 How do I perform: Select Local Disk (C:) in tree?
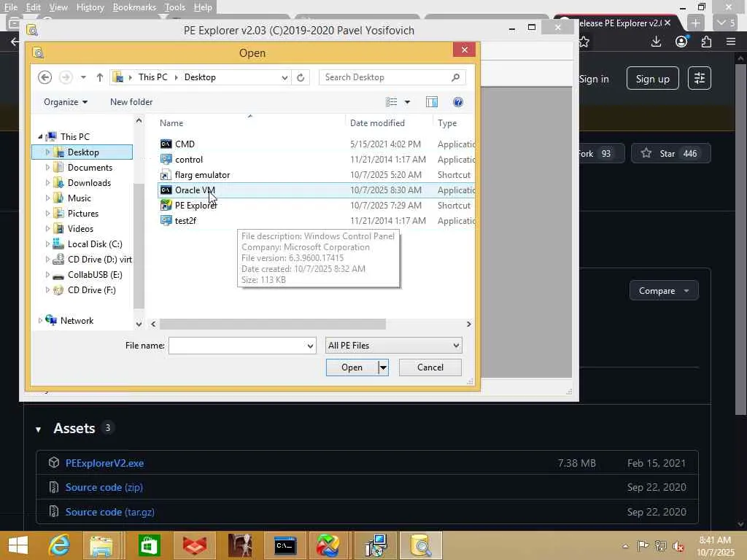pyautogui.click(x=95, y=244)
